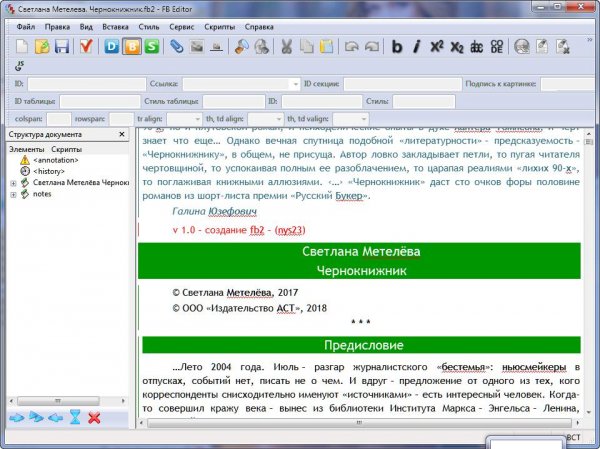The height and width of the screenshot is (449, 600).
Task: Open the Вид menu
Action: pyautogui.click(x=86, y=27)
